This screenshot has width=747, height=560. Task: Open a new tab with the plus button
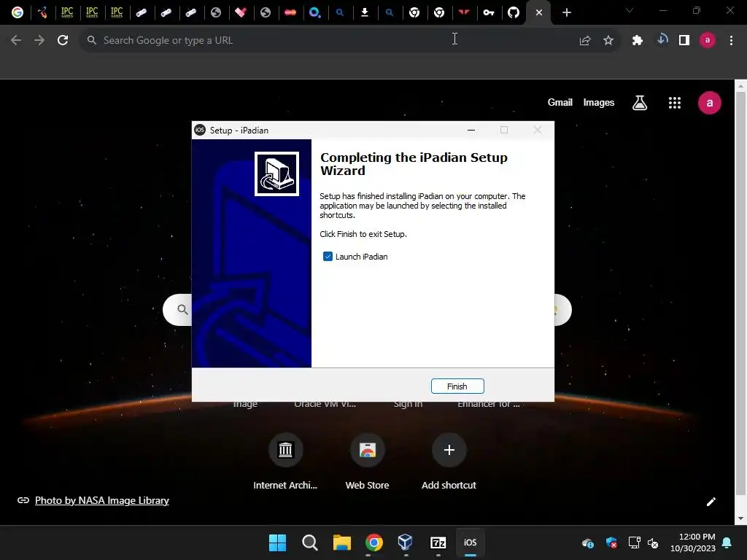coord(566,13)
